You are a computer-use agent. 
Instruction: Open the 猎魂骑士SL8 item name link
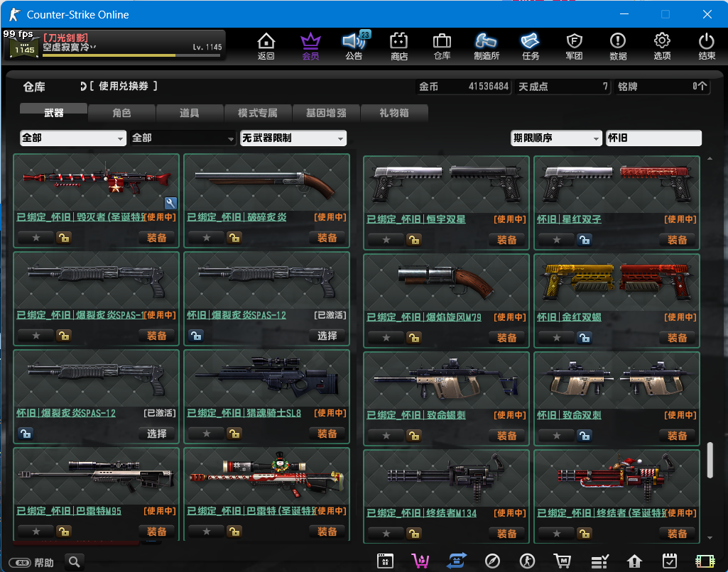244,413
